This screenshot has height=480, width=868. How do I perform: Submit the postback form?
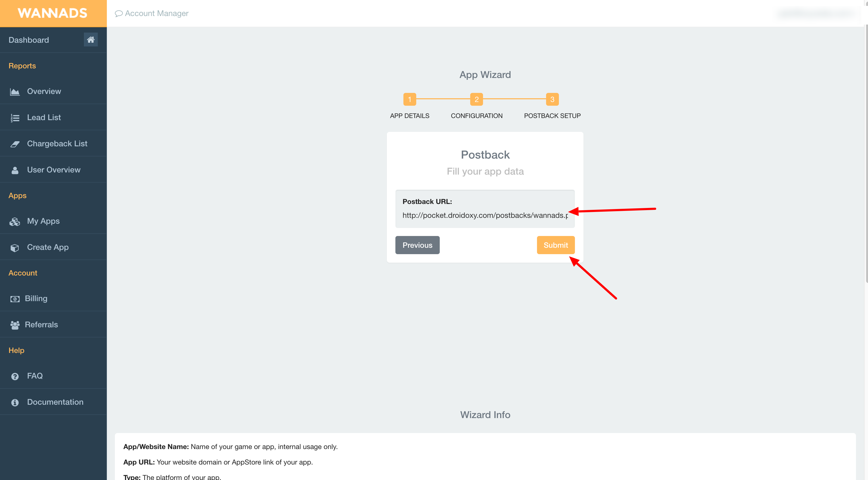click(556, 245)
